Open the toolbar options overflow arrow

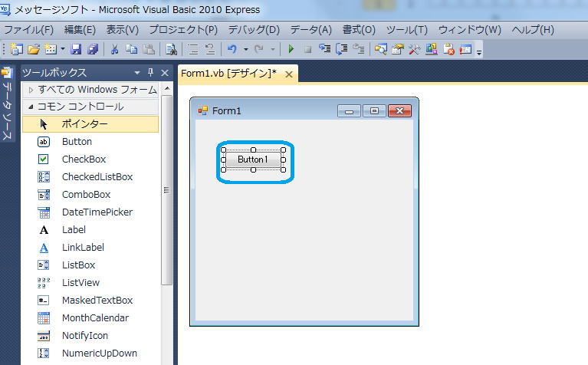(x=479, y=51)
